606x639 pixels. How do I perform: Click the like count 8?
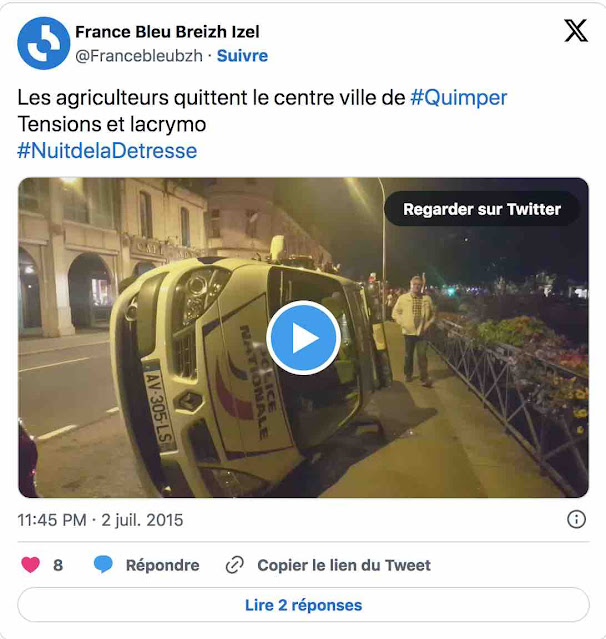(58, 565)
